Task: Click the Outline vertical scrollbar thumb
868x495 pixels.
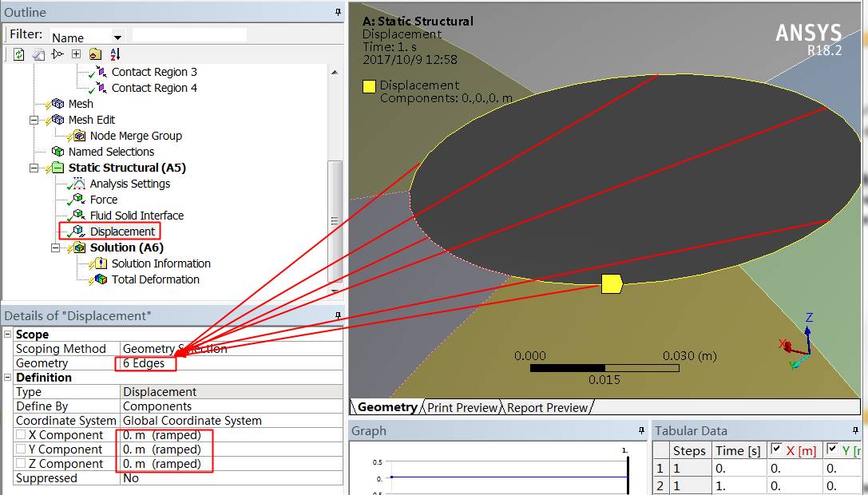Action: [x=335, y=221]
